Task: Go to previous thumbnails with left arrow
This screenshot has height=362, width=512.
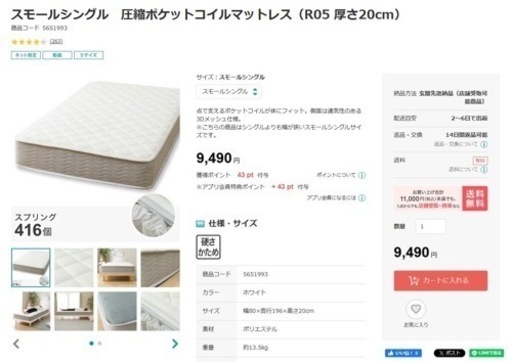Action: [x=16, y=344]
